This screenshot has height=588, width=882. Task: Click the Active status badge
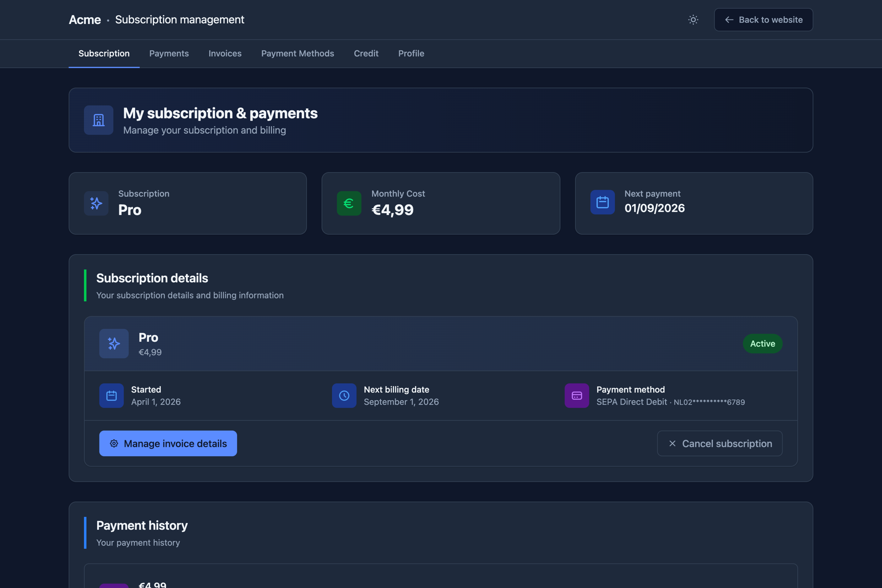click(762, 343)
